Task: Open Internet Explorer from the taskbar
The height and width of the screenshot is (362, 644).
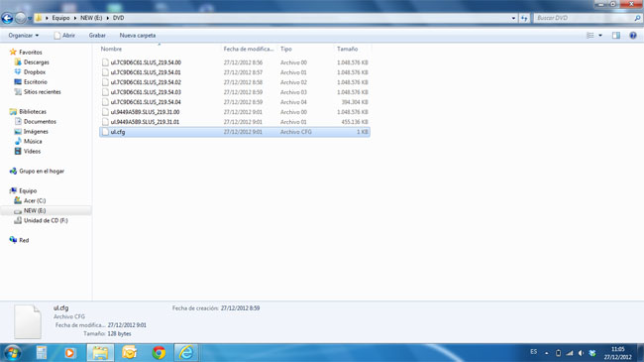Action: pos(186,352)
